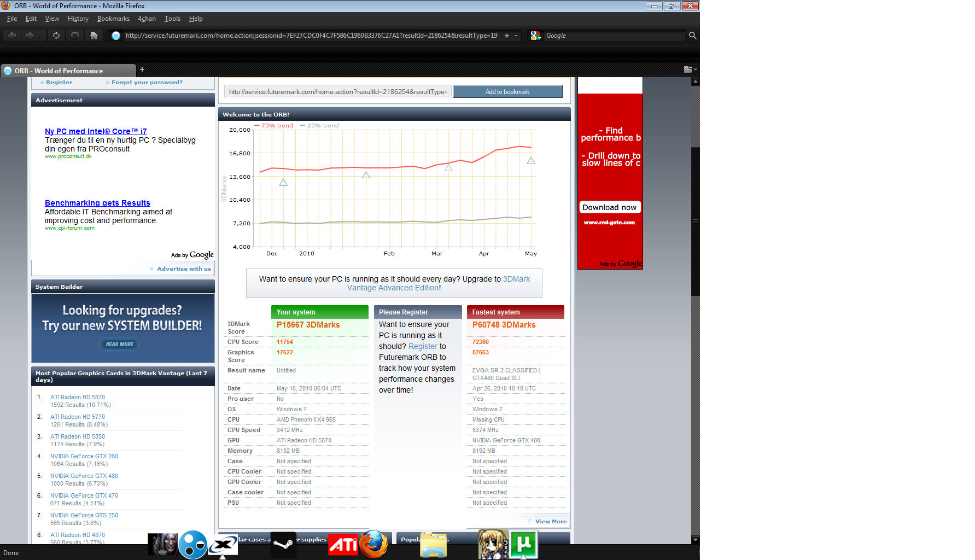
Task: Open the Benchmarking gets Results ad link
Action: (x=97, y=203)
